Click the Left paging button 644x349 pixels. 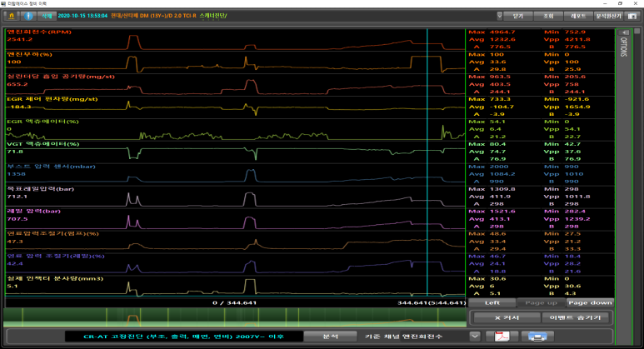[492, 302]
